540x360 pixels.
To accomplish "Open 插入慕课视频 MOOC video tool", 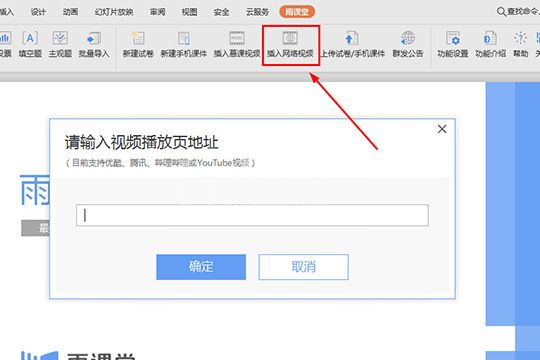I will pos(237,44).
